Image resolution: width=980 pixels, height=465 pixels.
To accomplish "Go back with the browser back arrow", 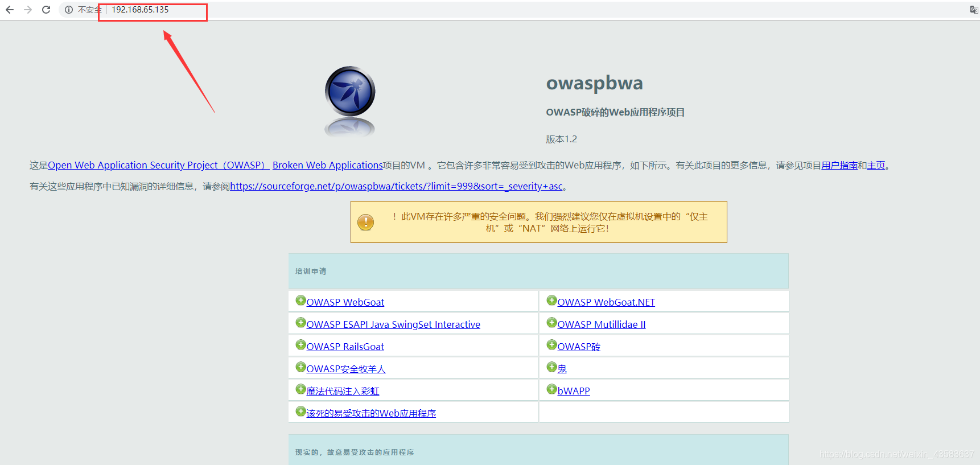I will (x=10, y=10).
